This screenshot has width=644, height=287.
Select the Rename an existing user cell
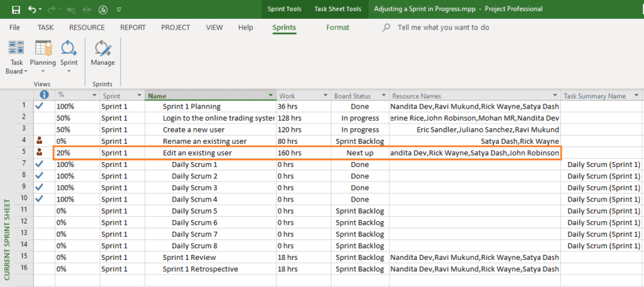(x=210, y=141)
